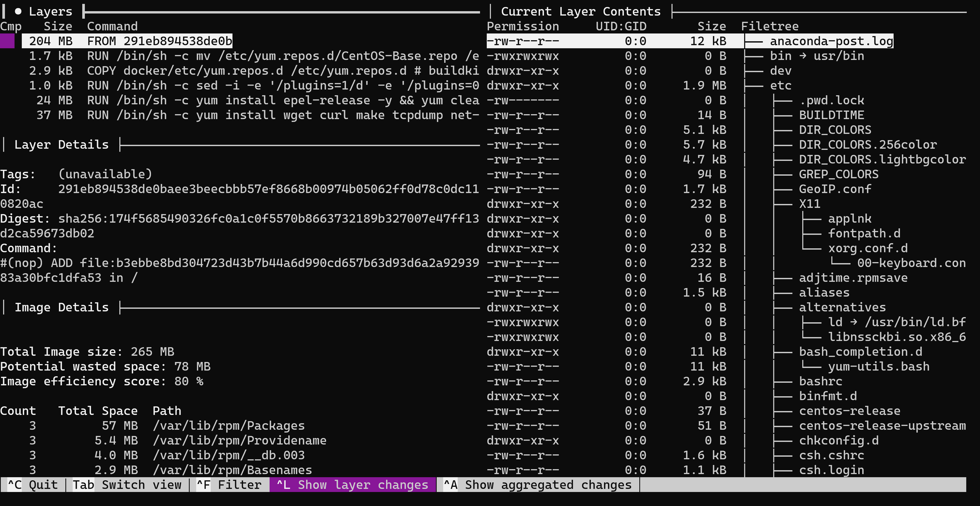This screenshot has width=980, height=506.
Task: Toggle ^A Show aggregated changes
Action: [538, 485]
